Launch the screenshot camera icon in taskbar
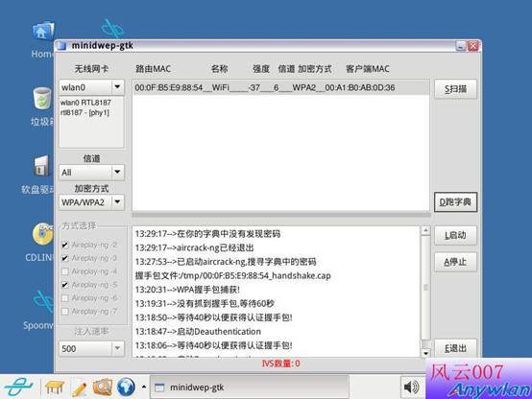532x399 pixels. (x=103, y=387)
